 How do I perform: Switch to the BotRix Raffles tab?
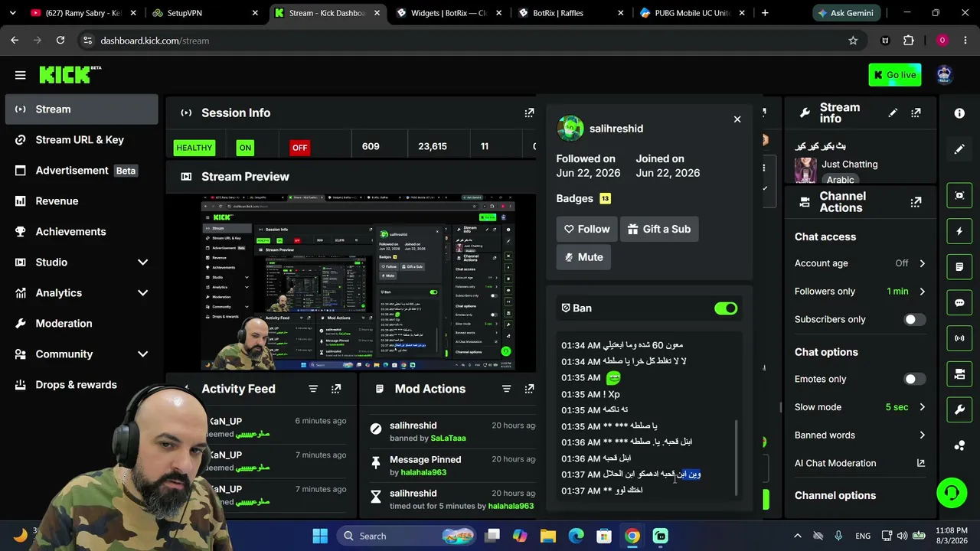(x=572, y=13)
